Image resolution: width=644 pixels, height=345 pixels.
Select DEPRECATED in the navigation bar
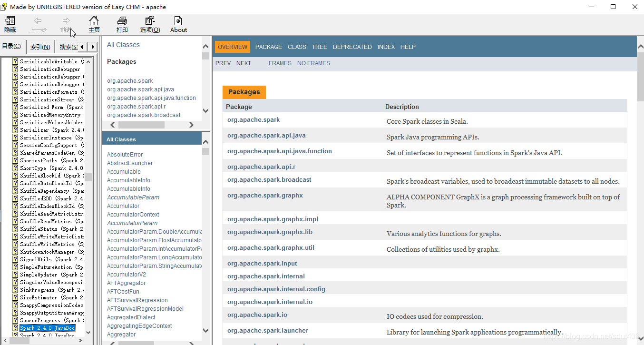coord(352,47)
